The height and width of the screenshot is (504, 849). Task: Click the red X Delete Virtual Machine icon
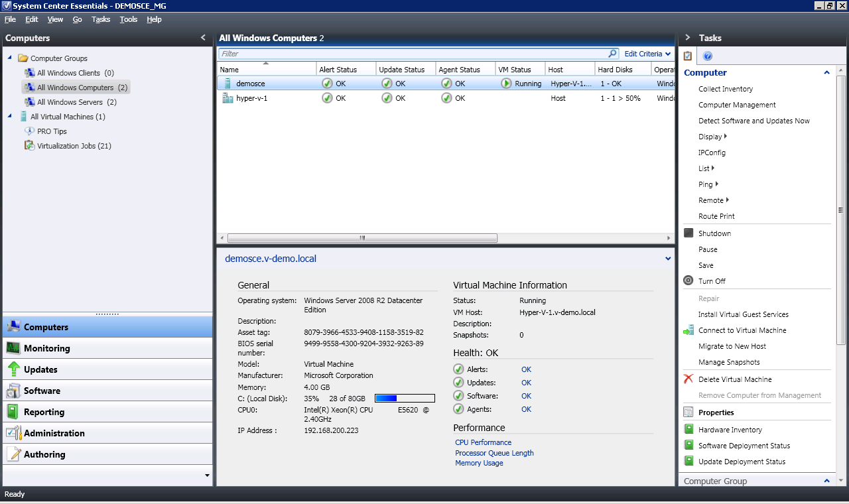(688, 379)
